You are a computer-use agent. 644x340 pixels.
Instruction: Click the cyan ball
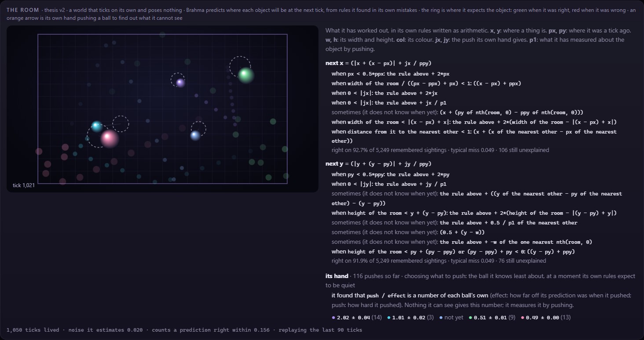tap(97, 127)
